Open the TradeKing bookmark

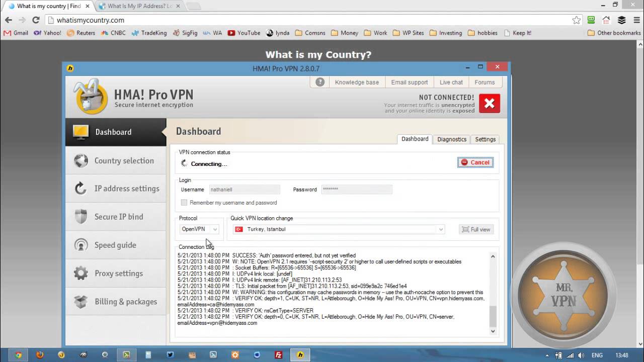[x=149, y=33]
